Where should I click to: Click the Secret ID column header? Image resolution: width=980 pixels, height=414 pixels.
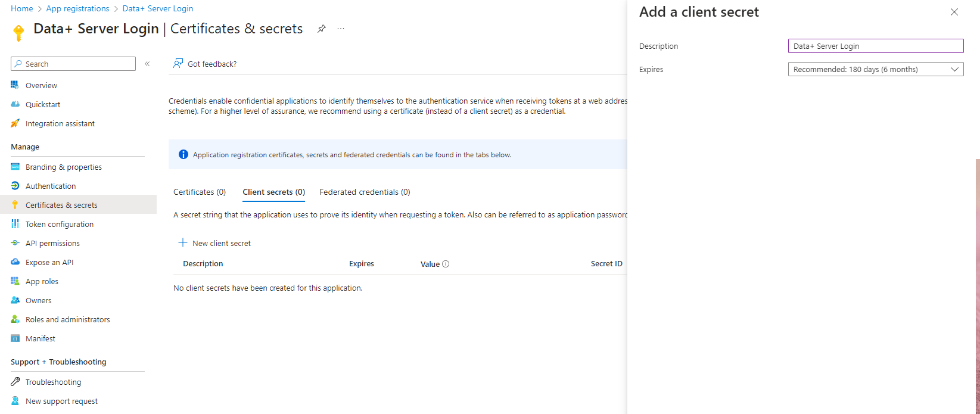(x=606, y=263)
